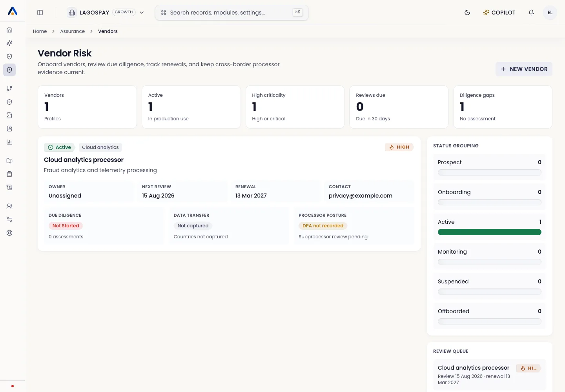The height and width of the screenshot is (392, 565).
Task: Click the Reviews due summary card
Action: coord(399,107)
